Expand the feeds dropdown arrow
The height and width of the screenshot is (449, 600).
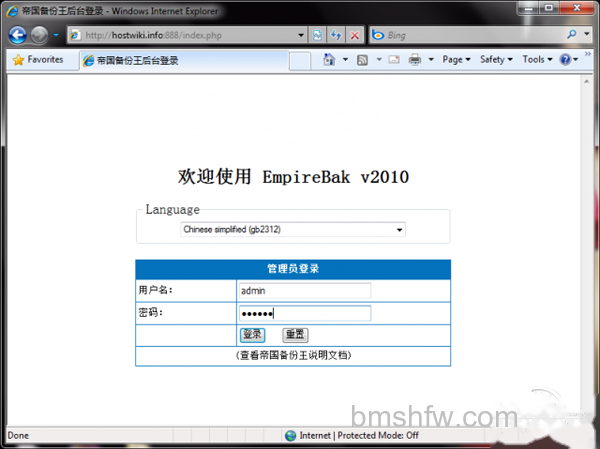pyautogui.click(x=379, y=59)
